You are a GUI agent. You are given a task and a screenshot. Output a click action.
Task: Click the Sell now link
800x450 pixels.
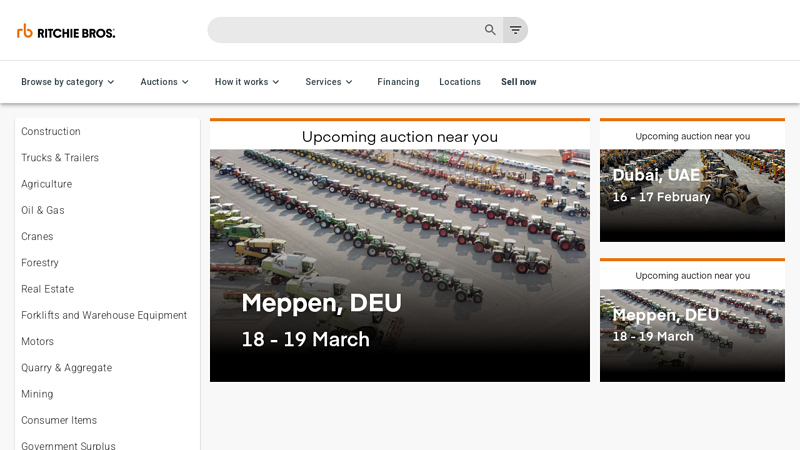pyautogui.click(x=518, y=82)
